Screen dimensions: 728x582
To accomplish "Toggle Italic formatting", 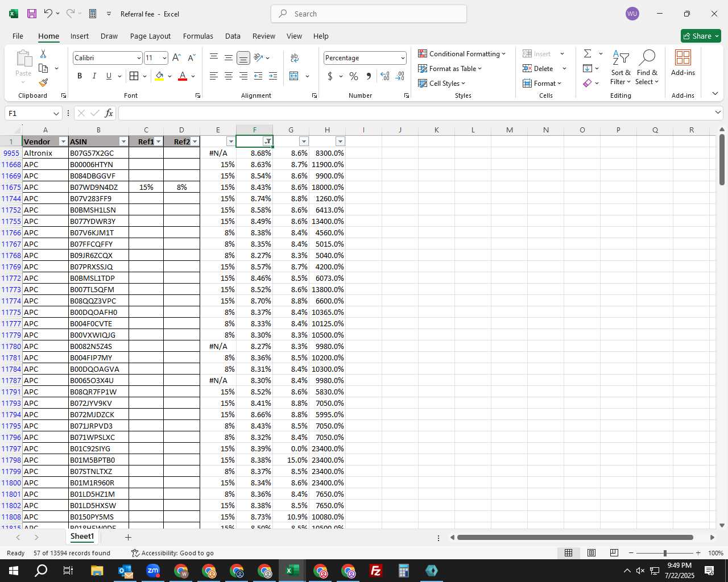I will click(x=94, y=76).
